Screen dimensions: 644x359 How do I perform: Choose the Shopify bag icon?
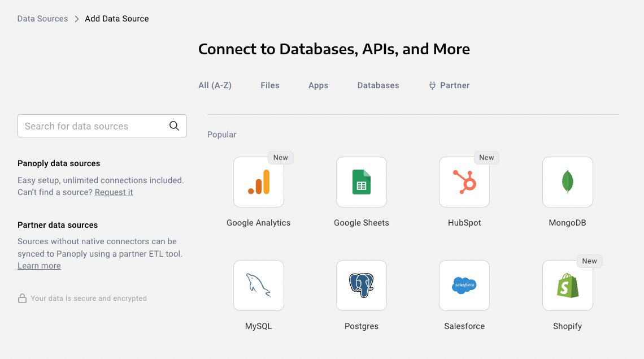(x=567, y=286)
